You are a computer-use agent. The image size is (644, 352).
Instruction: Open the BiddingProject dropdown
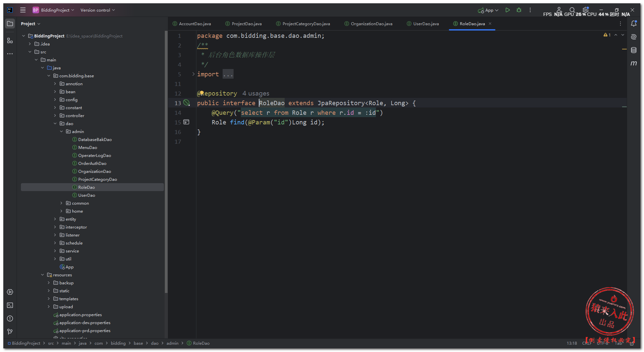55,10
